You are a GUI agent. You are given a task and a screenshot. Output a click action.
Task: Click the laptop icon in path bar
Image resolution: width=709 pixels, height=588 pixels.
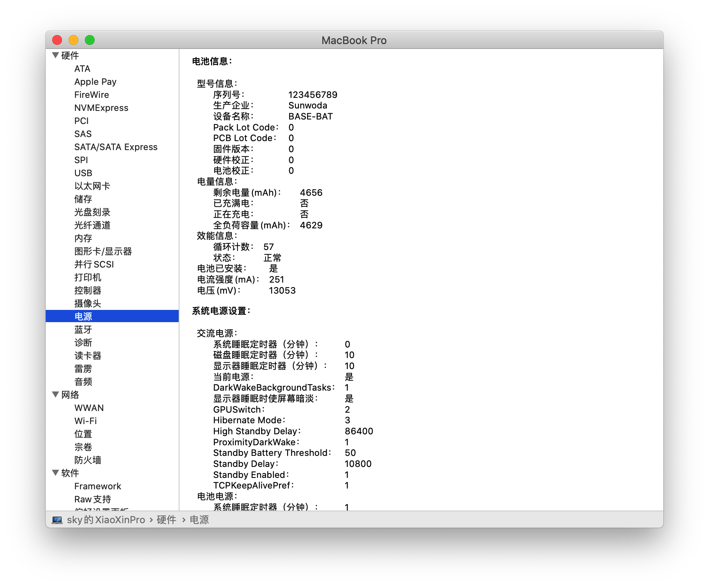point(57,520)
